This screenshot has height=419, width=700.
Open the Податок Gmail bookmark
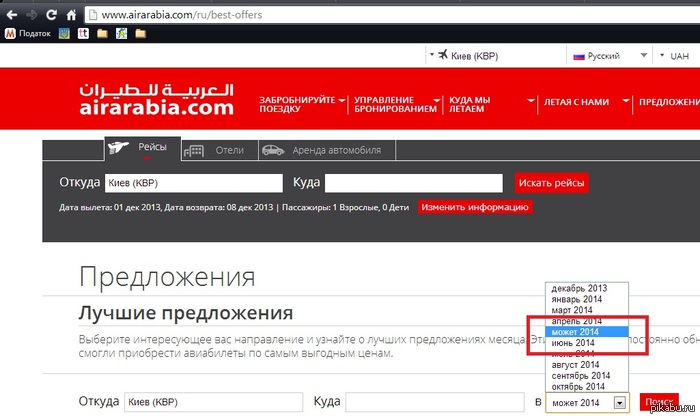click(28, 33)
